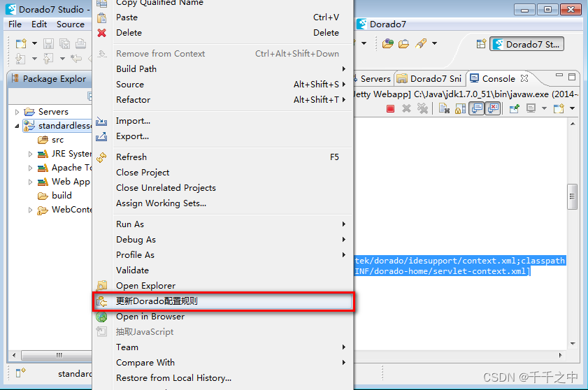Click the Open Task folder icon

pyautogui.click(x=403, y=43)
